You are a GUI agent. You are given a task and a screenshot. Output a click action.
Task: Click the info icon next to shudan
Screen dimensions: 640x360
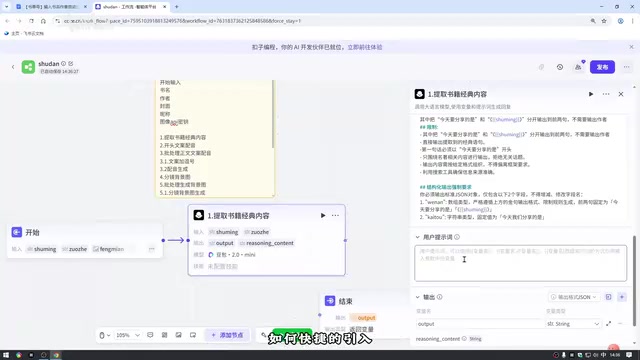63,64
